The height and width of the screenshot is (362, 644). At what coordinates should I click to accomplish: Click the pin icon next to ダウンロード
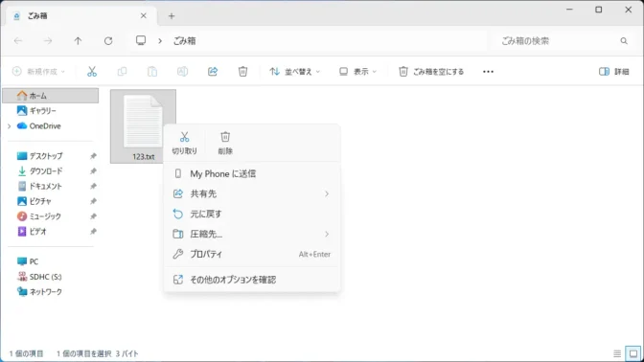pyautogui.click(x=93, y=171)
